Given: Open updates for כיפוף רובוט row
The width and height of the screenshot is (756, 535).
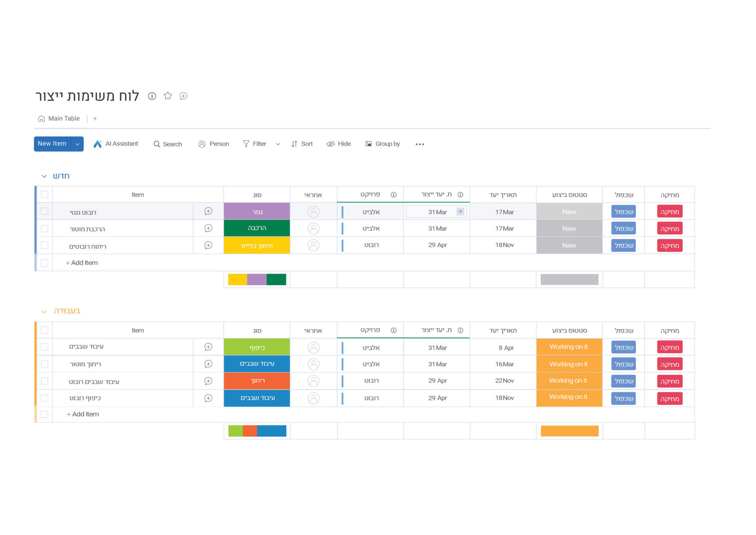Looking at the screenshot, I should pos(209,398).
